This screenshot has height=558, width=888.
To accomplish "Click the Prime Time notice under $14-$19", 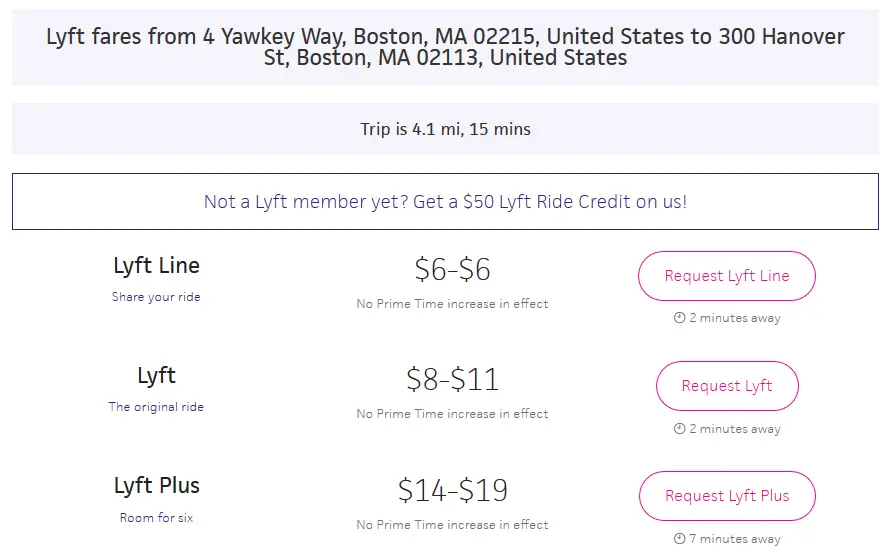I will pyautogui.click(x=452, y=524).
